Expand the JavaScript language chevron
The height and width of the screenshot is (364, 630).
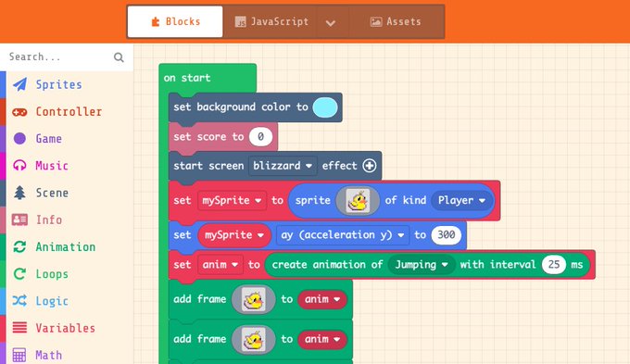[x=330, y=22]
